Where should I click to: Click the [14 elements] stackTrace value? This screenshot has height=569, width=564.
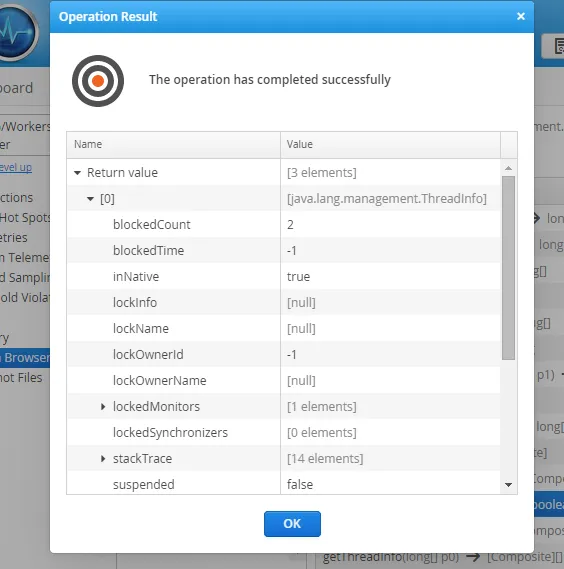tap(325, 459)
